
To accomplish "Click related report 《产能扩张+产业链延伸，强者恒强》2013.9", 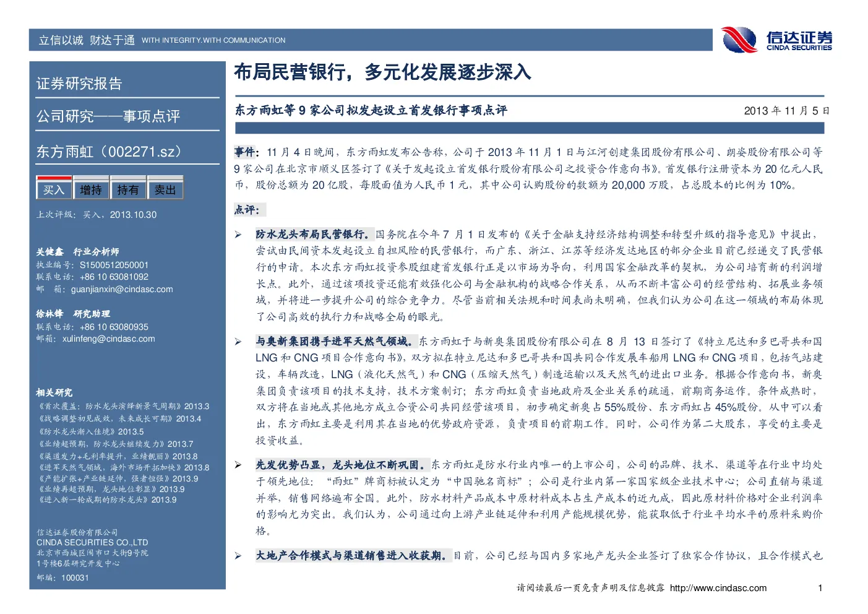I will 118,478.
